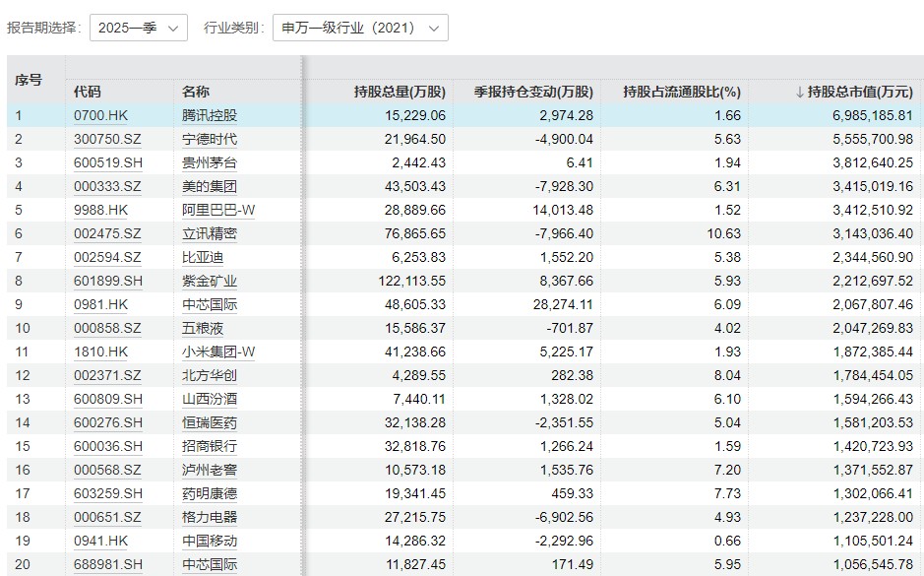Screen dimensions: 924x576
Task: Open the 山西汾酒 name link
Action: point(210,399)
